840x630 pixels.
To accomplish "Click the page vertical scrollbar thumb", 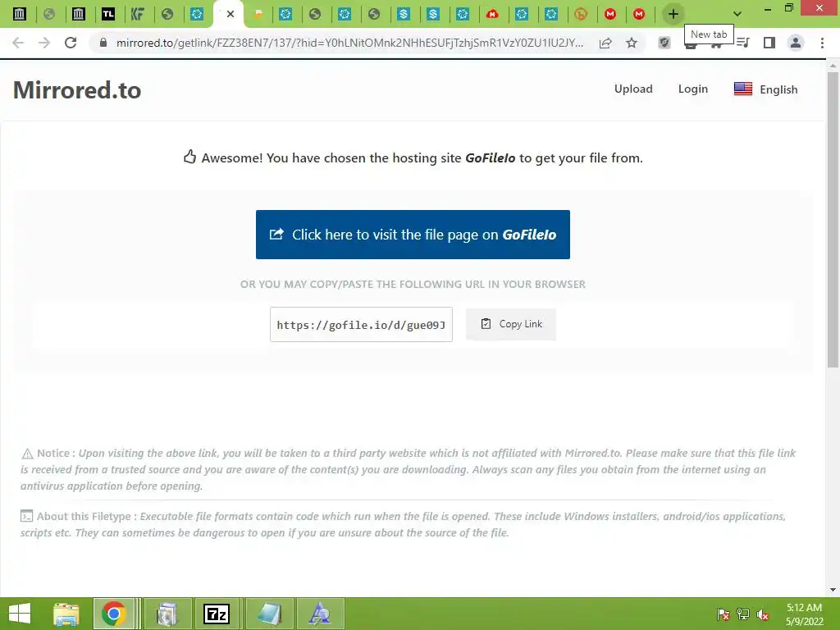I will click(x=833, y=220).
